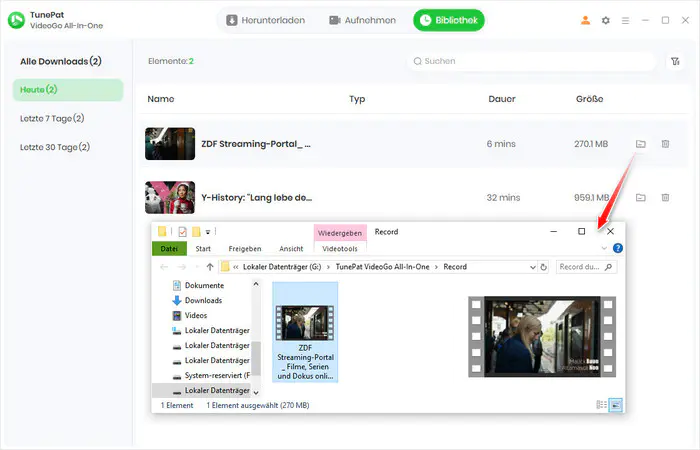Open the TunePat hamburger menu
700x450 pixels.
tap(625, 21)
